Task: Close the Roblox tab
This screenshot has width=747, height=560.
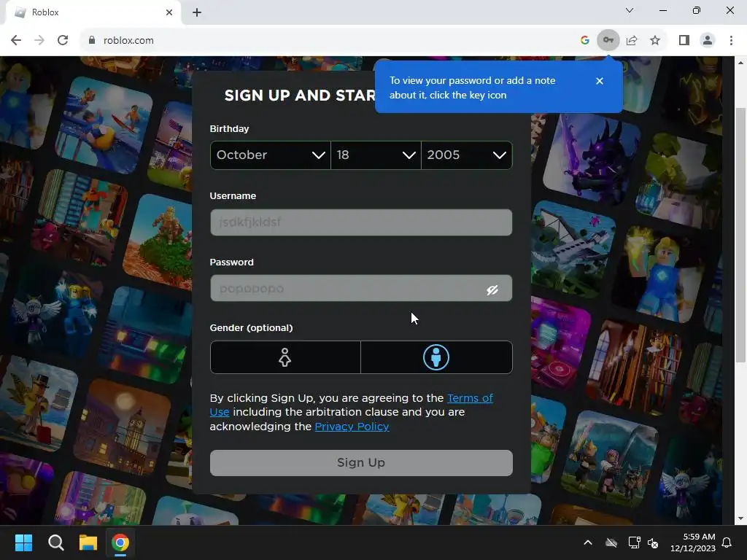Action: pyautogui.click(x=169, y=12)
